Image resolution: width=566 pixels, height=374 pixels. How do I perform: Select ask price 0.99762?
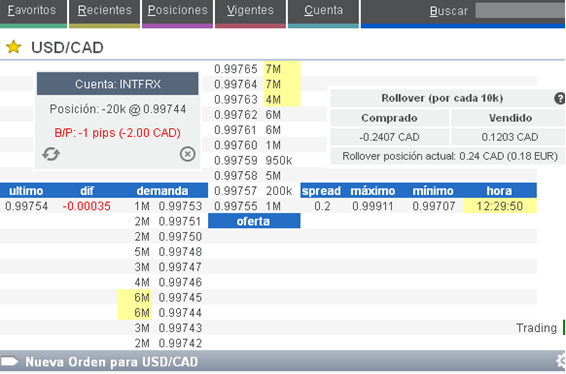[236, 115]
